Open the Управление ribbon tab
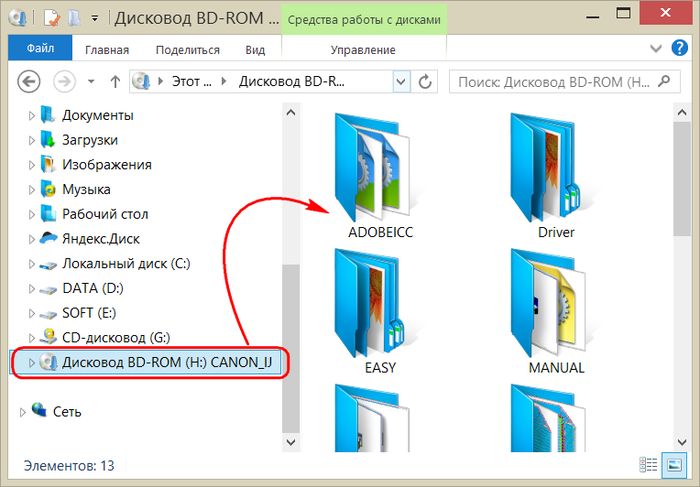The image size is (700, 487). pyautogui.click(x=363, y=50)
